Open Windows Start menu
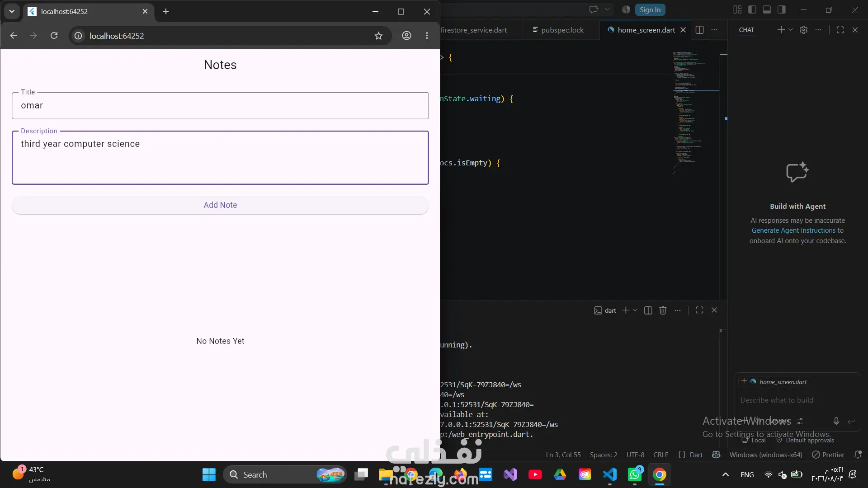This screenshot has height=488, width=868. click(209, 474)
